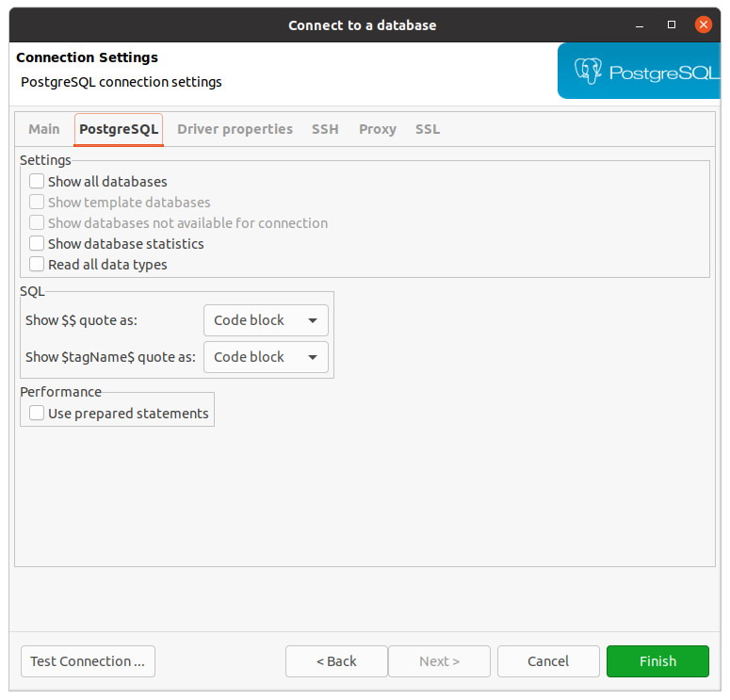
Task: Click the PostgreSQL elephant logo
Action: [x=589, y=72]
